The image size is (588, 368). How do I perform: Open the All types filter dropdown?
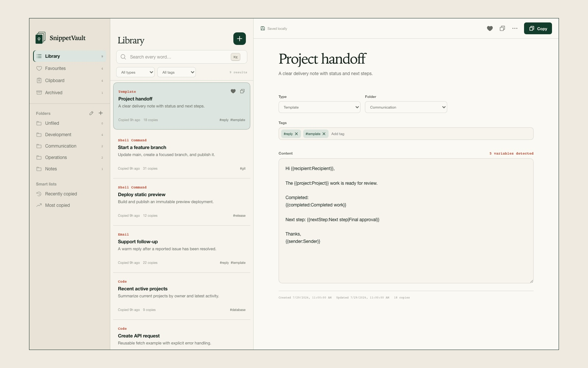pos(135,72)
